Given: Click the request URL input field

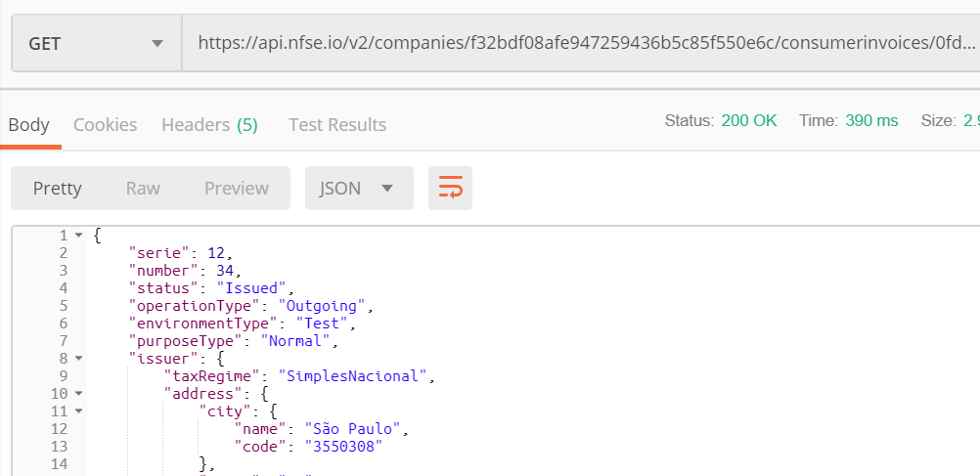Looking at the screenshot, I should (585, 43).
